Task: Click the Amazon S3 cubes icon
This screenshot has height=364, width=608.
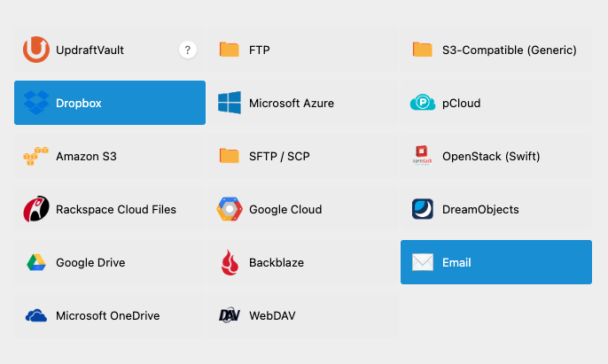Action: pyautogui.click(x=35, y=156)
